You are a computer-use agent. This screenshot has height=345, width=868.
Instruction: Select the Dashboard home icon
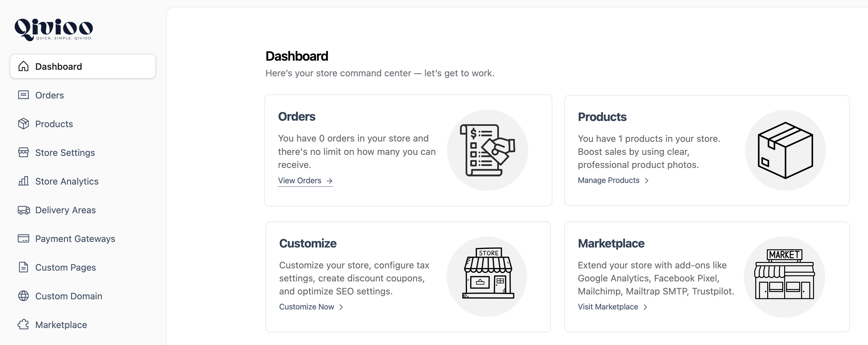point(22,67)
